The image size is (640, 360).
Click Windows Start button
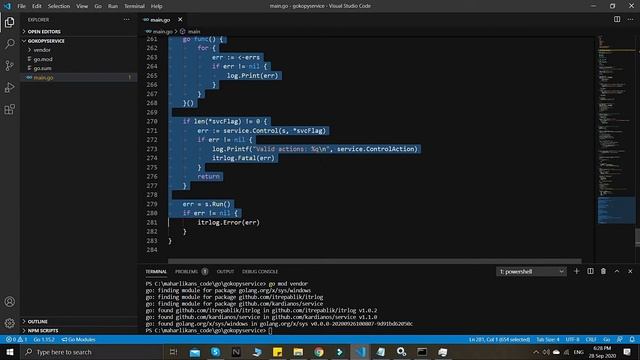click(x=10, y=352)
